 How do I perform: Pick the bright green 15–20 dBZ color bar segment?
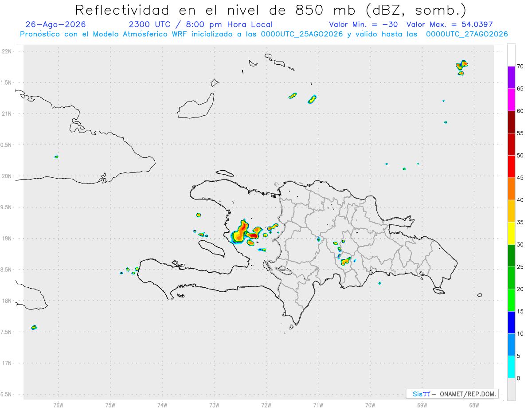(511, 300)
